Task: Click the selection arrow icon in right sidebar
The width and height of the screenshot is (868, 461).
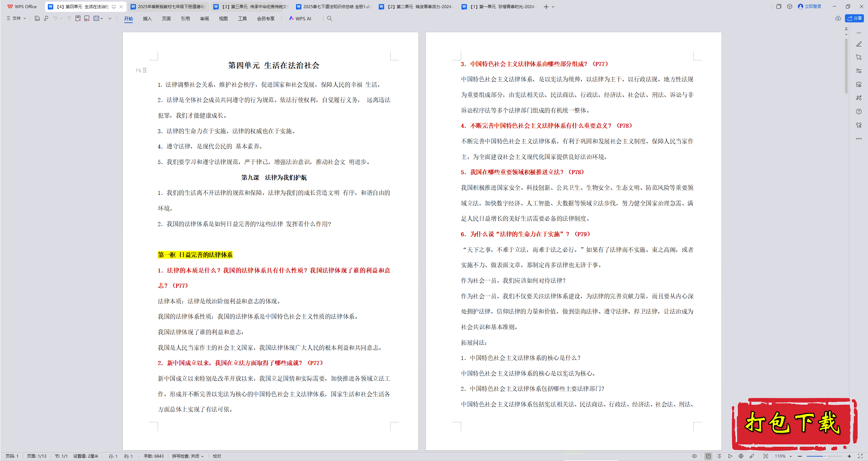Action: (859, 57)
